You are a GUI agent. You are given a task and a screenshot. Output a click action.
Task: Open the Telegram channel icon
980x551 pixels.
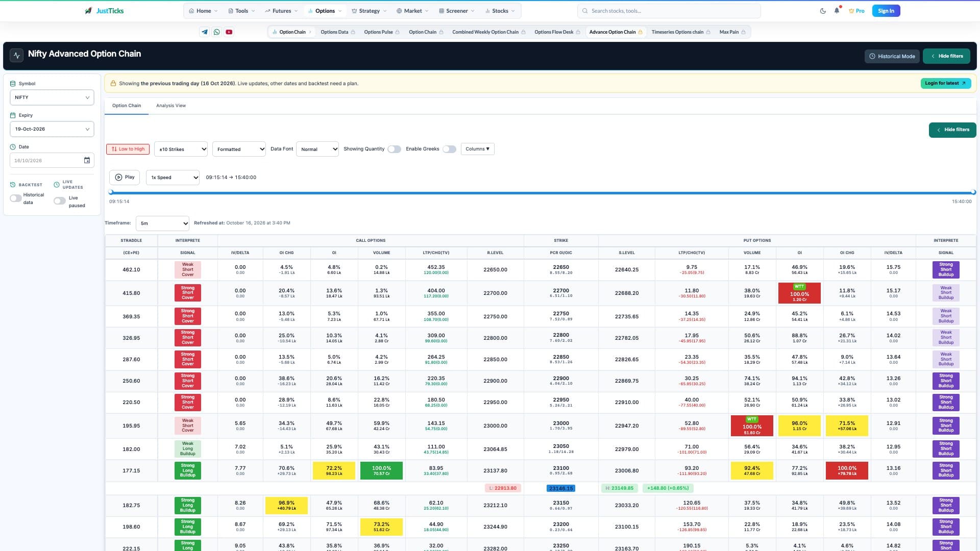pyautogui.click(x=205, y=32)
